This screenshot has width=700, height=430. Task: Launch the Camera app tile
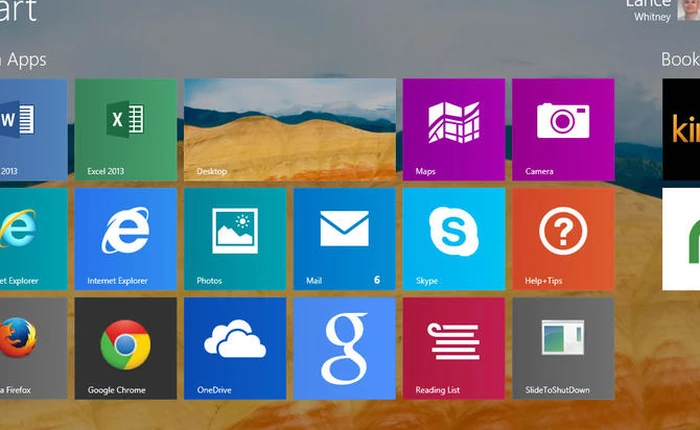pyautogui.click(x=563, y=129)
